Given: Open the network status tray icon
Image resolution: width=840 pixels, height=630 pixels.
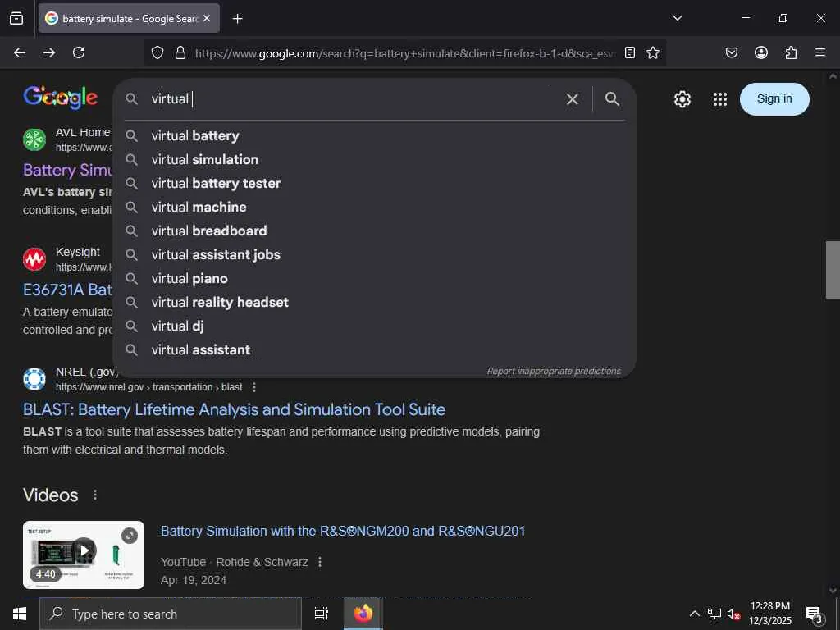Looking at the screenshot, I should [x=714, y=614].
